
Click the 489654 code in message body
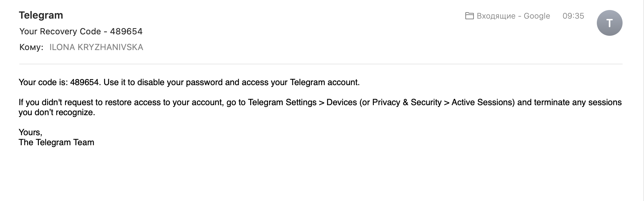click(84, 82)
